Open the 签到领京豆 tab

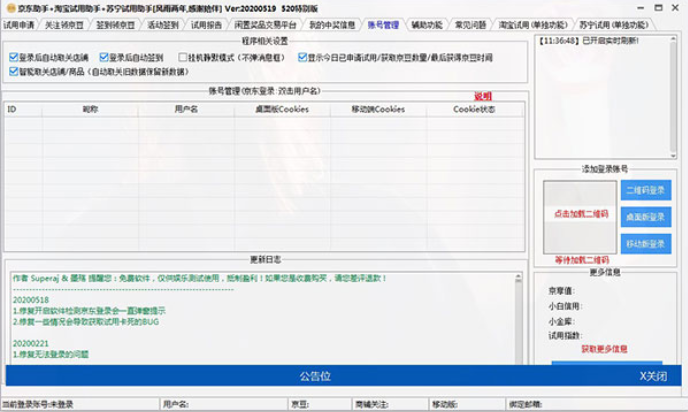tap(115, 25)
